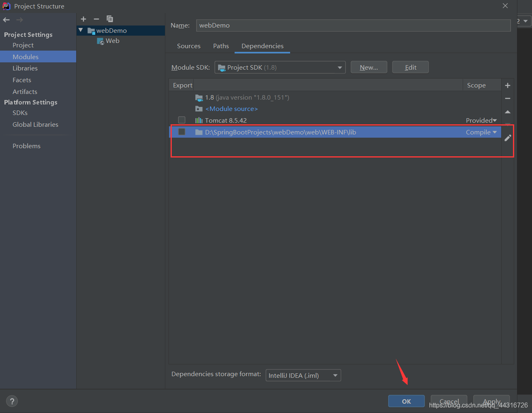Select the <Module source> row
This screenshot has height=413, width=532.
[x=335, y=109]
